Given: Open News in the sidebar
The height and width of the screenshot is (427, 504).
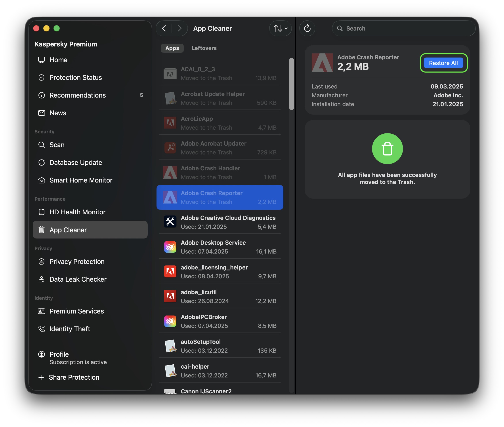Looking at the screenshot, I should pos(90,113).
